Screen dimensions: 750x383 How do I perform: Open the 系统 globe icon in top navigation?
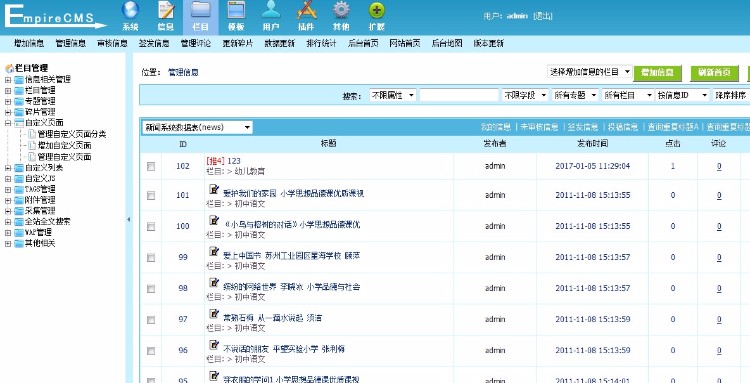click(x=130, y=10)
